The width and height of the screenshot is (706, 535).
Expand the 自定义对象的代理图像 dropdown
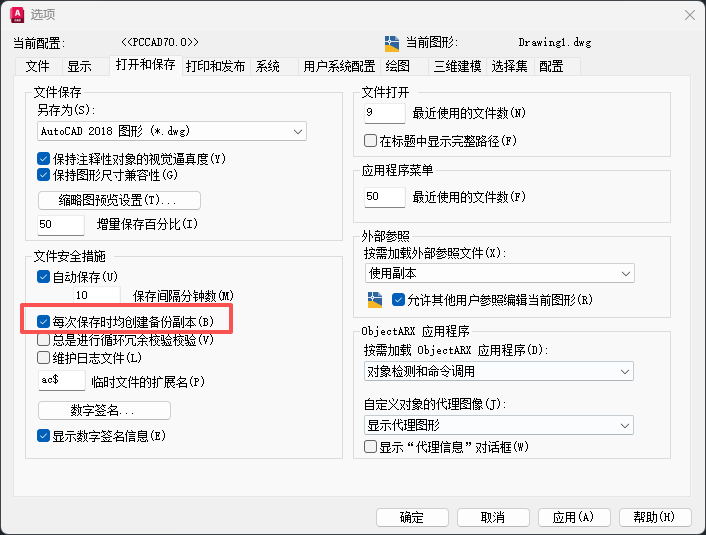coord(499,425)
